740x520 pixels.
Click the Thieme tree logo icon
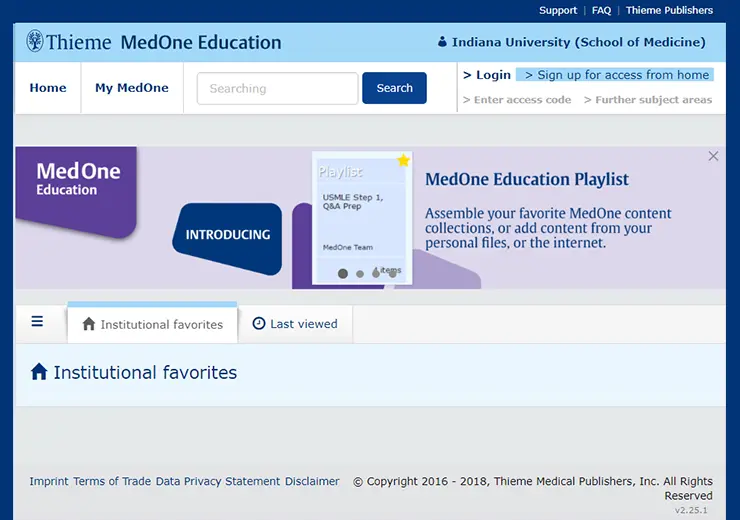tap(34, 41)
